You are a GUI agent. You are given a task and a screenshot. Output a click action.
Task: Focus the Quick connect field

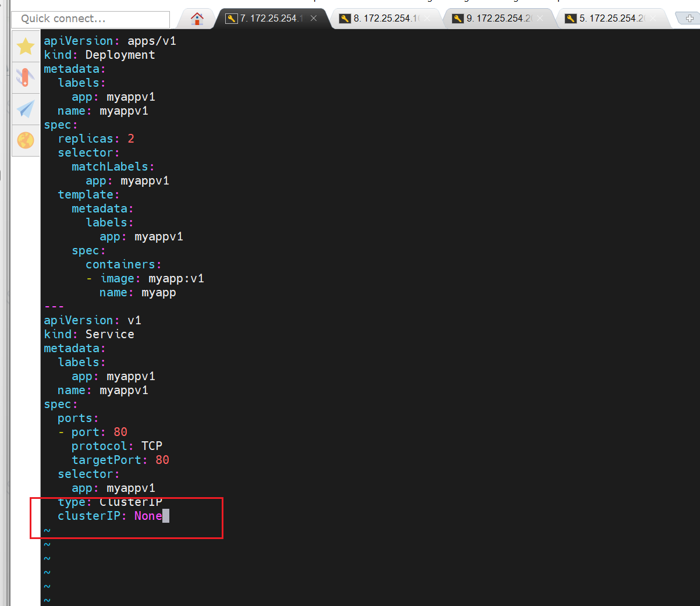tap(91, 19)
